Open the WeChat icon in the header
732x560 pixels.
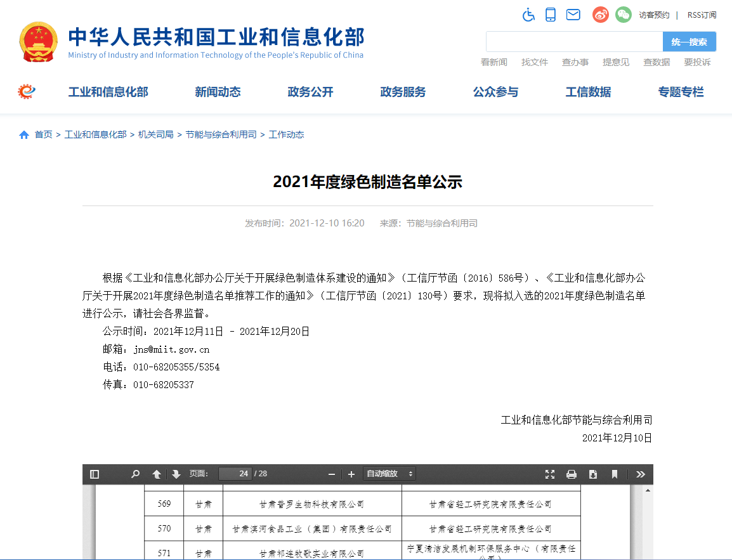pyautogui.click(x=623, y=14)
